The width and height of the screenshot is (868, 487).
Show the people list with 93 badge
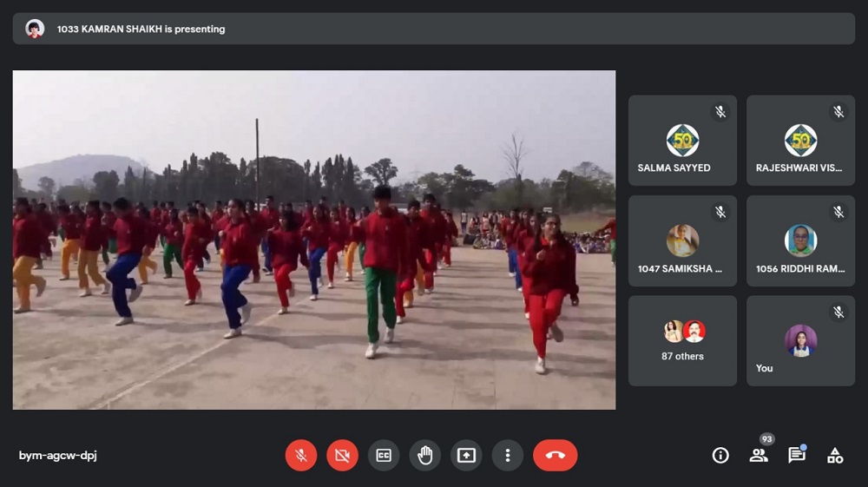pos(759,455)
